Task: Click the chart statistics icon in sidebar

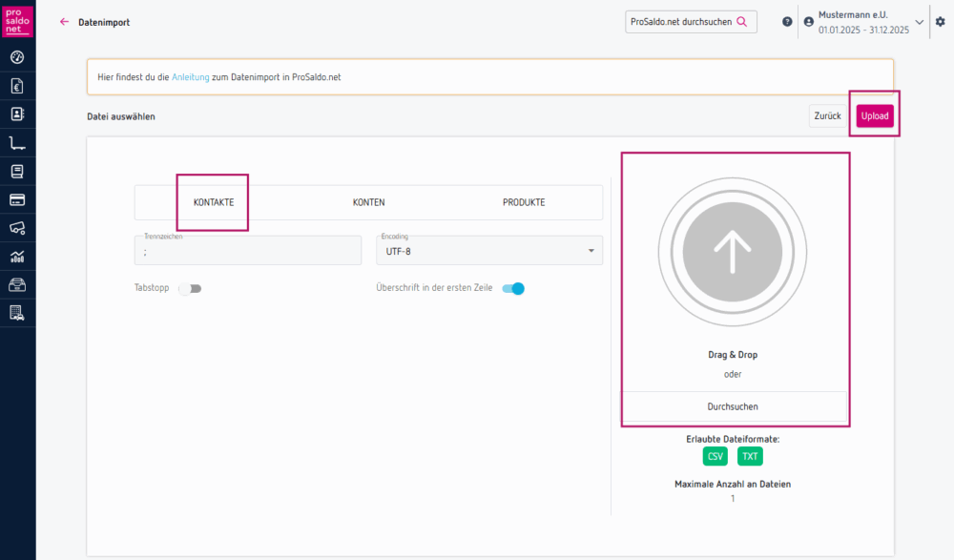Action: [x=17, y=256]
